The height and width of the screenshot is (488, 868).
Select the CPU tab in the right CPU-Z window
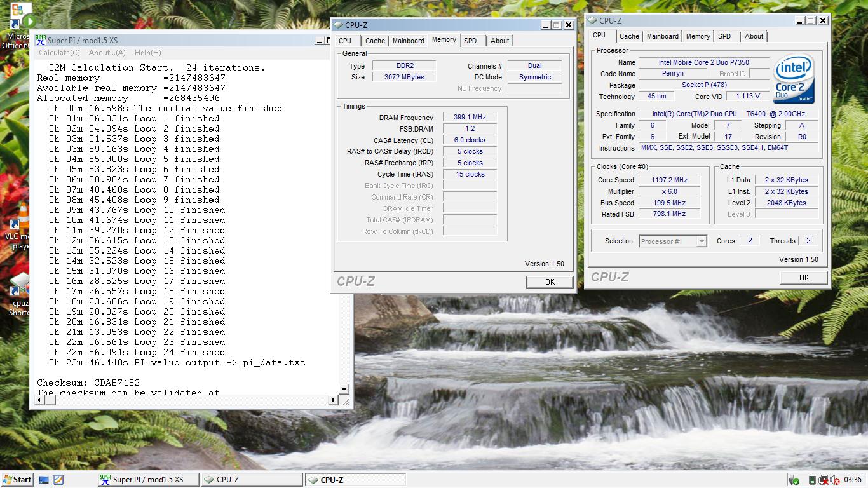coord(599,36)
